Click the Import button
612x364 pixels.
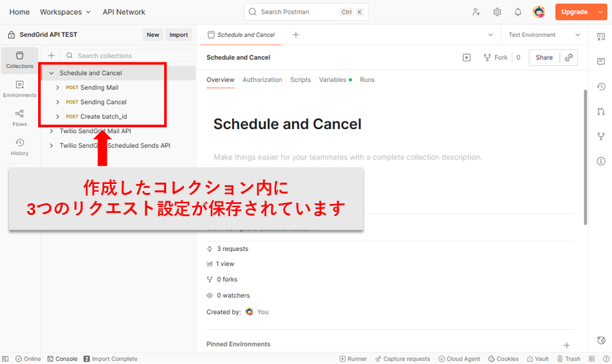pos(179,35)
